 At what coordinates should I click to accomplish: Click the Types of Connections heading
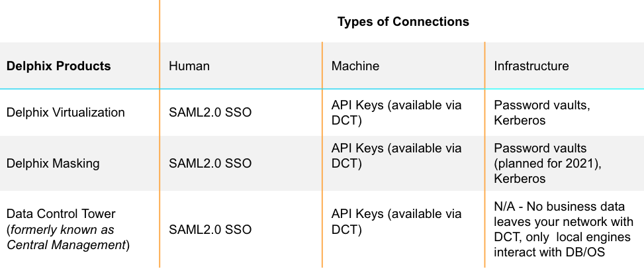pos(403,22)
